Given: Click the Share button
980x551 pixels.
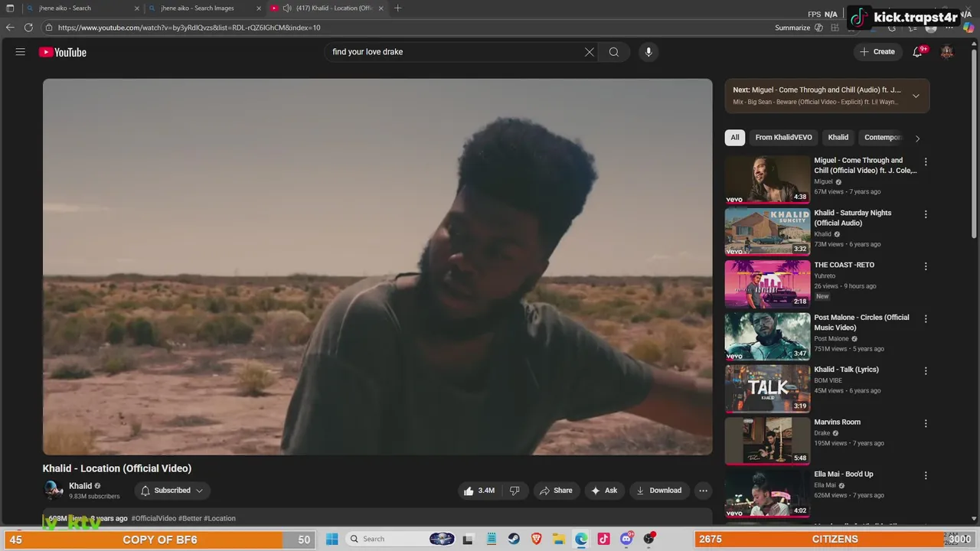Looking at the screenshot, I should [555, 491].
